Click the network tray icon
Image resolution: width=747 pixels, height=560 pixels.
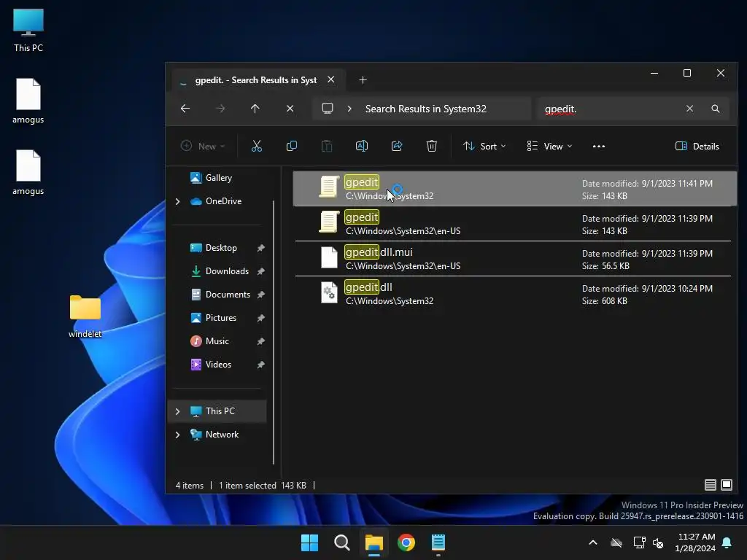[x=639, y=542]
